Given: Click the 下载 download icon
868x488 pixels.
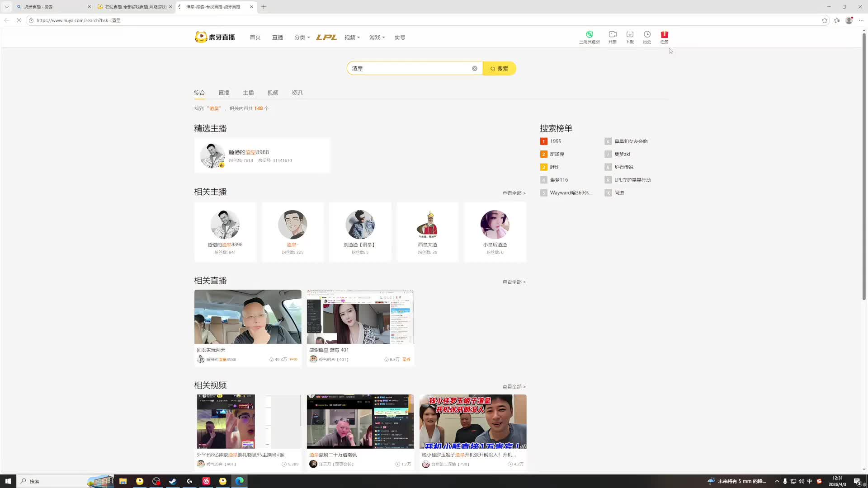Looking at the screenshot, I should 630,35.
